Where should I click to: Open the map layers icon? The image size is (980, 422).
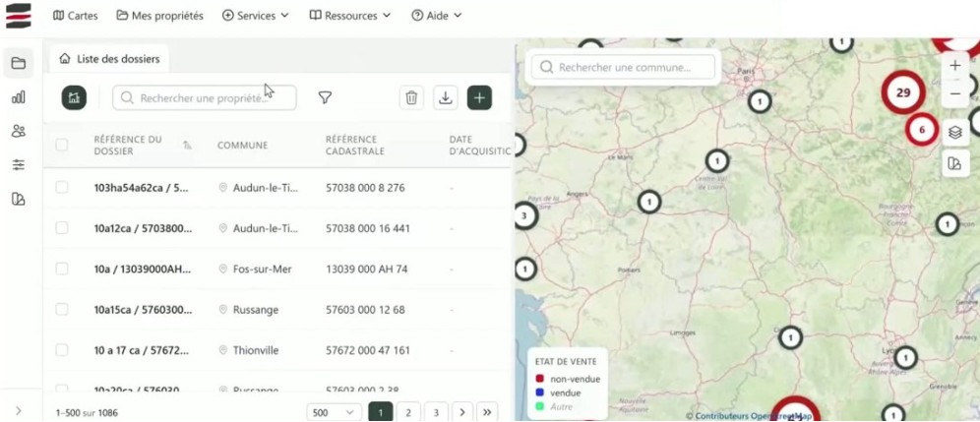[953, 131]
